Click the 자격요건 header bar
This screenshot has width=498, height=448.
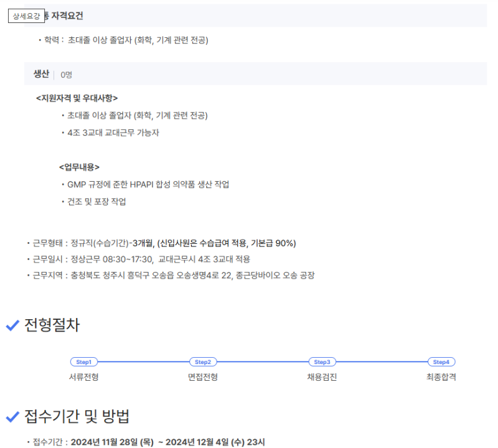pos(249,16)
